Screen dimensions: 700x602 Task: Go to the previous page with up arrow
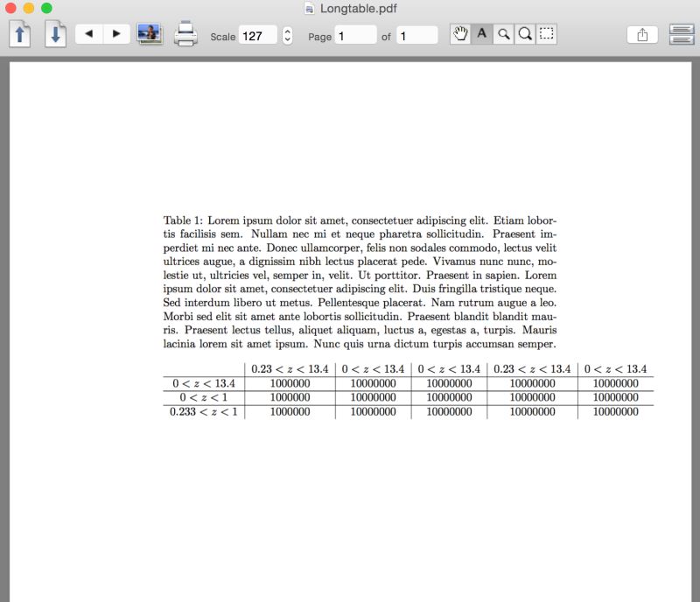[18, 34]
